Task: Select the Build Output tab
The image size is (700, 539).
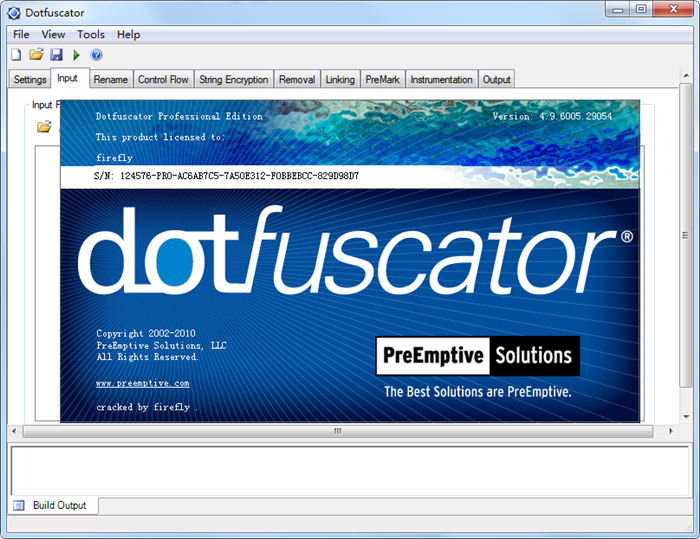Action: (59, 505)
